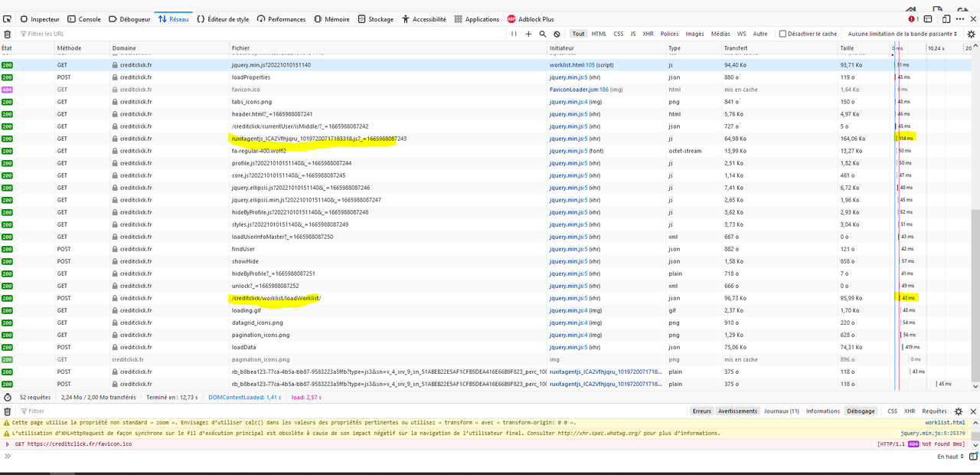Open FaviconLoader.jsm:186 initiator link
The width and height of the screenshot is (980, 475).
(579, 90)
